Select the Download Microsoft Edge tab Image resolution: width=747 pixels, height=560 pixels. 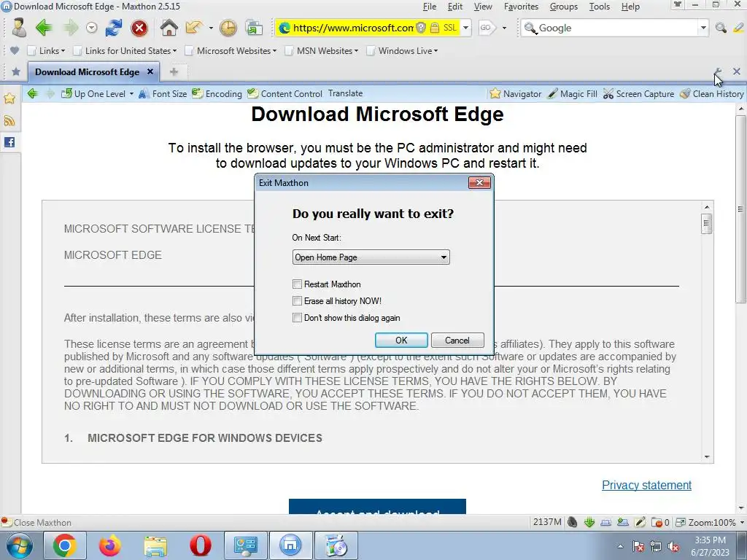88,72
